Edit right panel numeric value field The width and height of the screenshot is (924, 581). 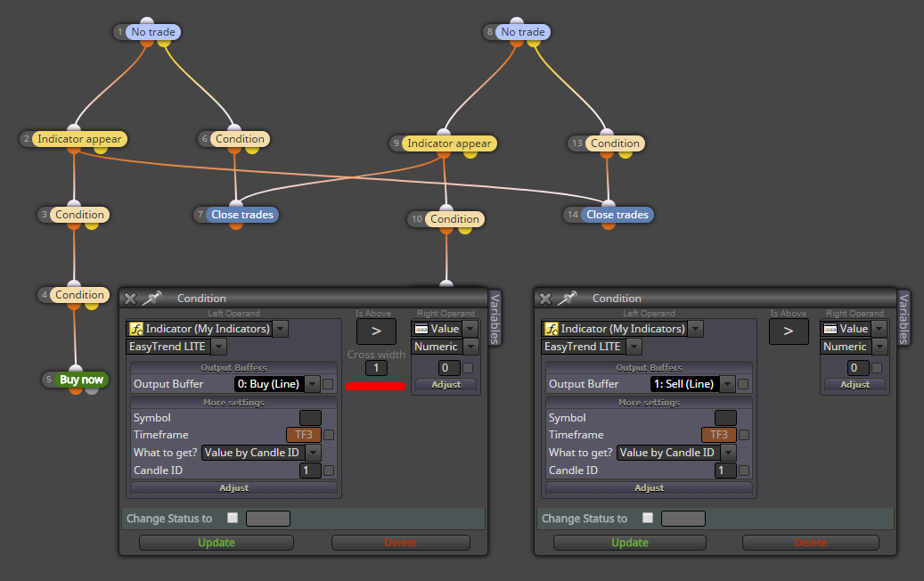click(859, 368)
